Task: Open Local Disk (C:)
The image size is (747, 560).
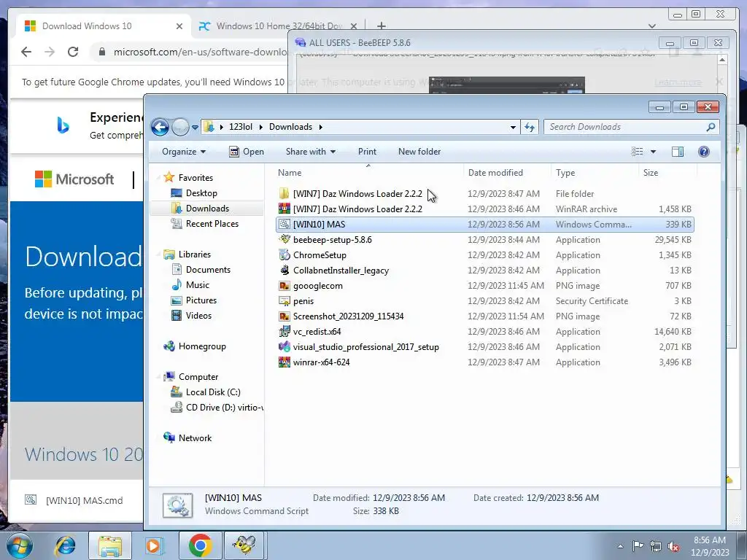Action: pos(206,392)
